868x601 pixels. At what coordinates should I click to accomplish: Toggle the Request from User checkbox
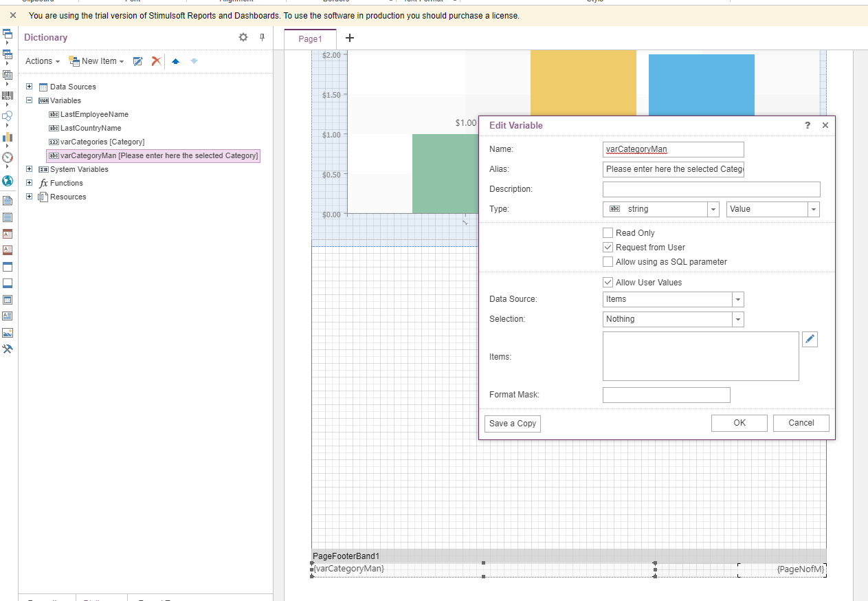point(608,248)
